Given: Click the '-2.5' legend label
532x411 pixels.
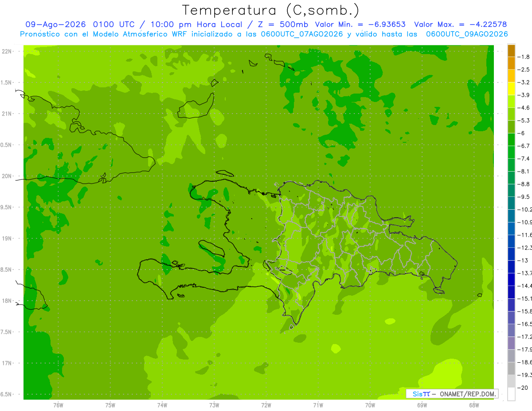Looking at the screenshot, I should (524, 70).
